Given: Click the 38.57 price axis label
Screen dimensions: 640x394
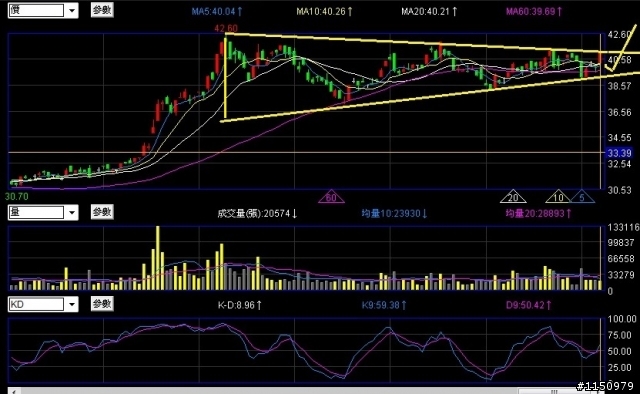Looking at the screenshot, I should tap(620, 86).
